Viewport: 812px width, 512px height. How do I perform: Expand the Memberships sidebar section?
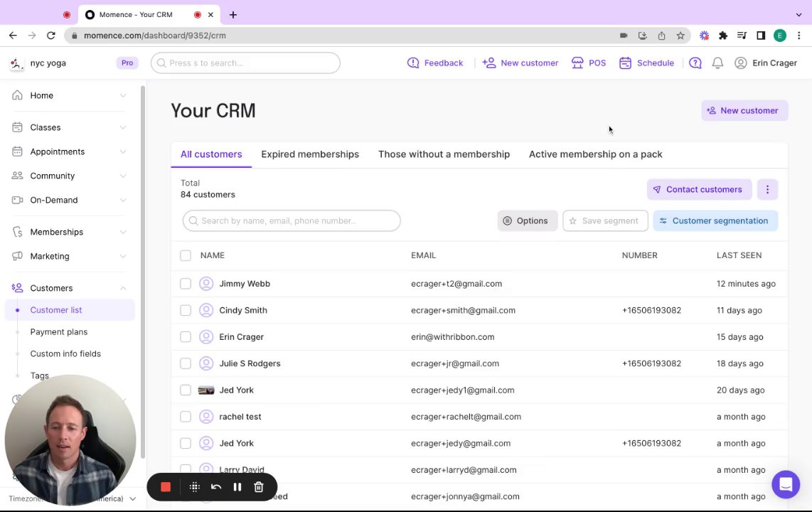pyautogui.click(x=123, y=232)
